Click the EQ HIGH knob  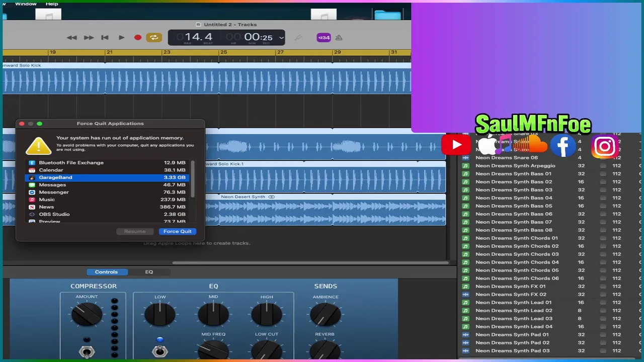[x=267, y=315]
